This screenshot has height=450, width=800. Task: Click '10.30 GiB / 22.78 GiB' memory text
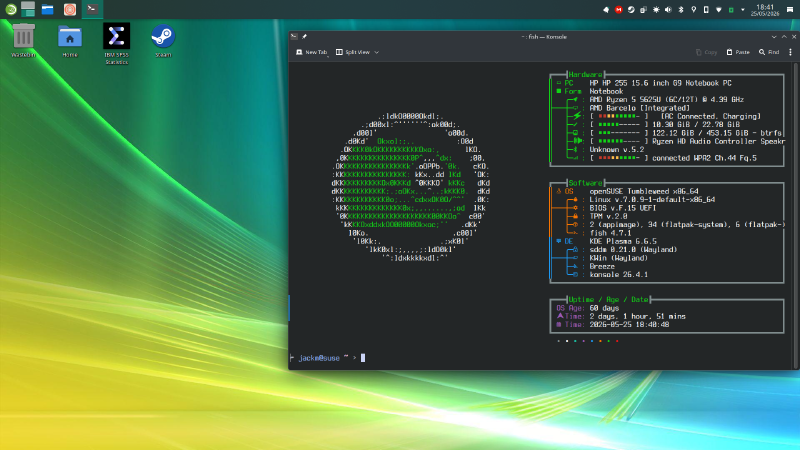(x=696, y=124)
